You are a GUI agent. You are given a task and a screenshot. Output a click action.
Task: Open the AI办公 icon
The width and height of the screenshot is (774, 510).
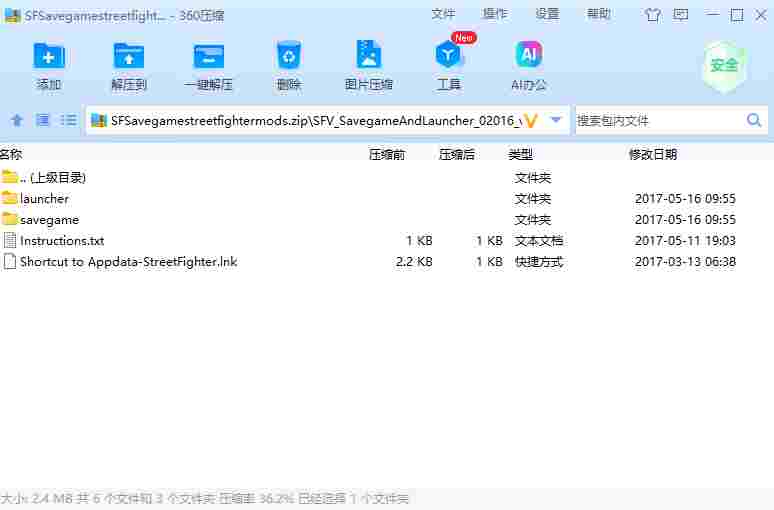[x=528, y=55]
